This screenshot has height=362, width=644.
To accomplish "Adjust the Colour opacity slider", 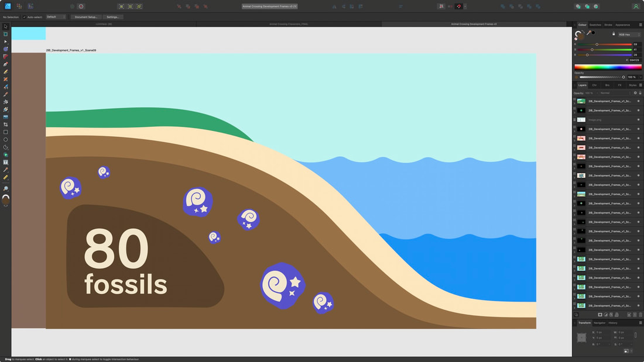I will click(602, 77).
